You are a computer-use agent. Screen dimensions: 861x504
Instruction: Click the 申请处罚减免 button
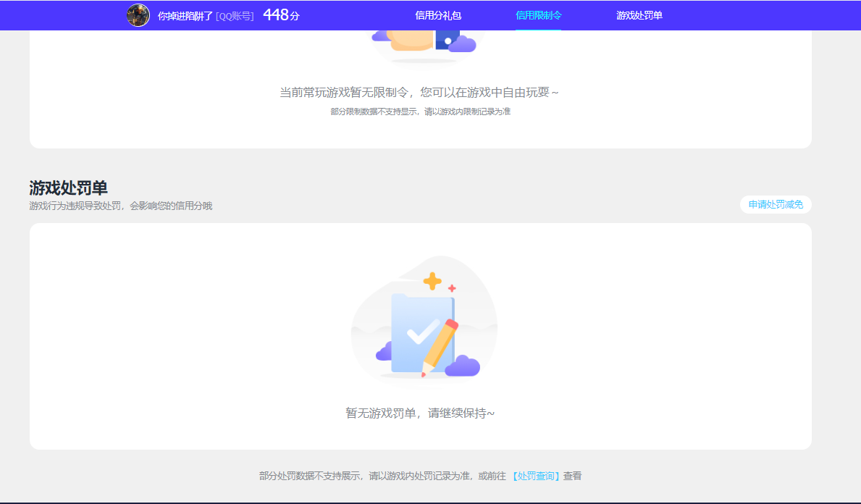[775, 204]
